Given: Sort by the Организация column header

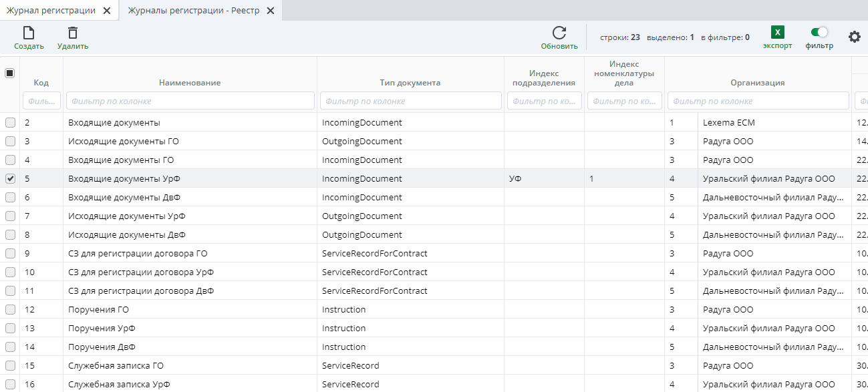Looking at the screenshot, I should point(757,83).
